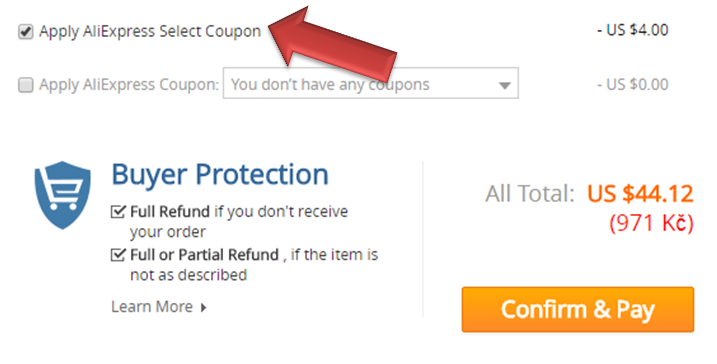Viewport: 717px width, 364px height.
Task: Click the dropdown arrow in coupon selector
Action: coord(504,86)
